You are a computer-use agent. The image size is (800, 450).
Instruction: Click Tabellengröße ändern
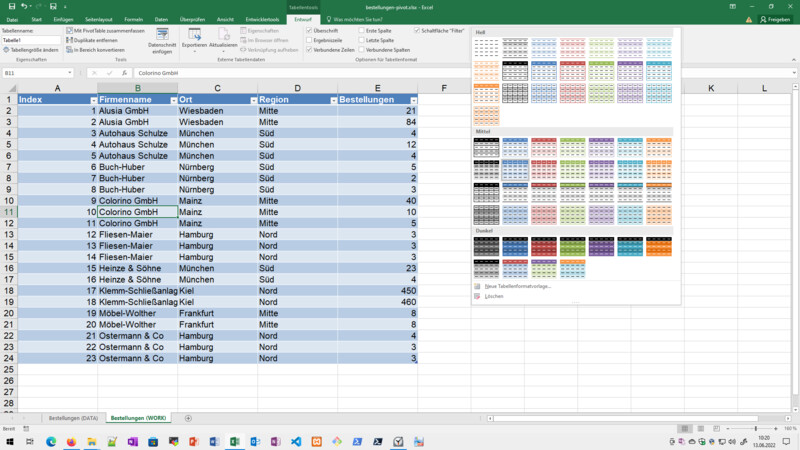point(31,50)
